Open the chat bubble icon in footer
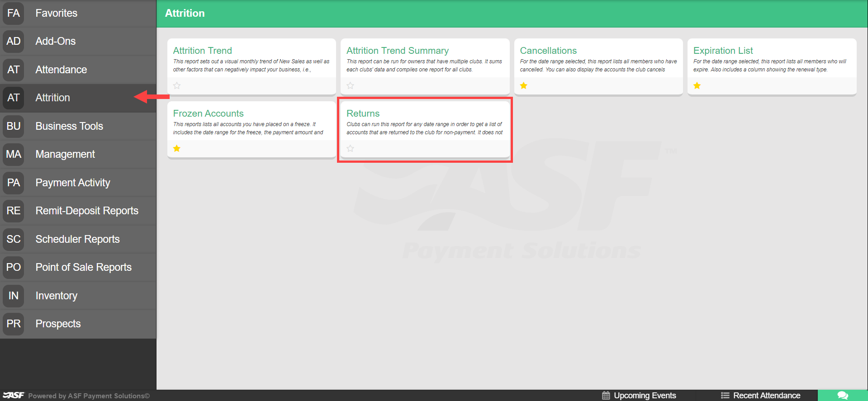Viewport: 868px width, 401px height. coord(843,396)
